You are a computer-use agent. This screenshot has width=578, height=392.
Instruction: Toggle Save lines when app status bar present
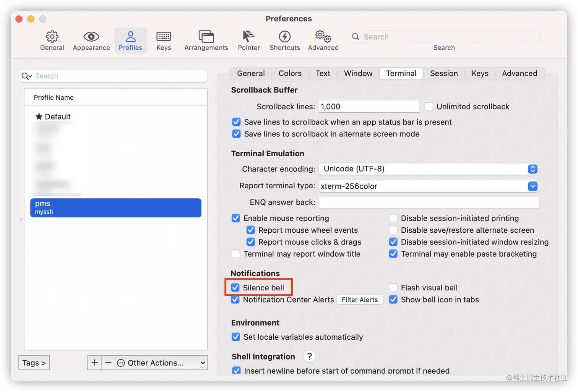point(236,122)
